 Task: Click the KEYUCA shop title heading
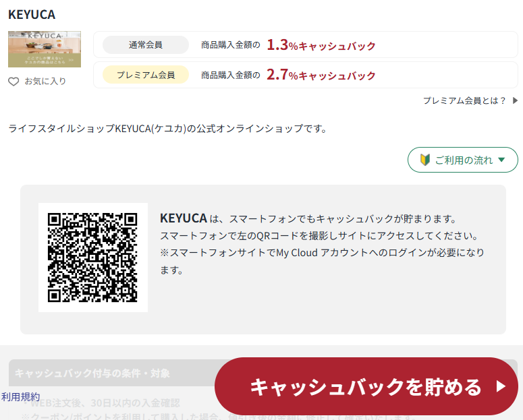coord(32,14)
